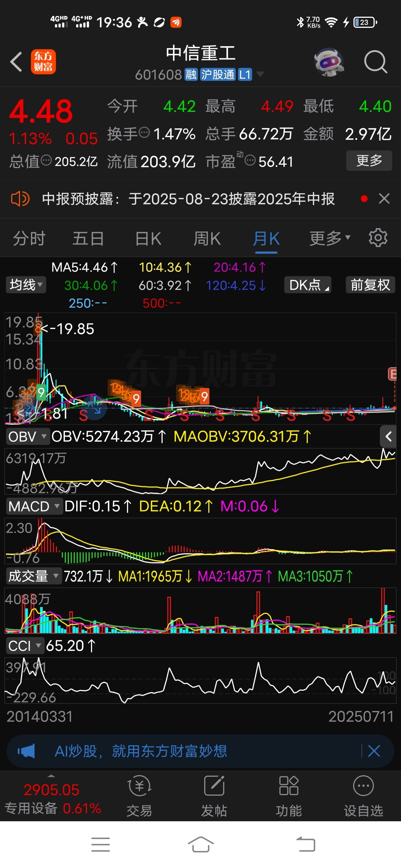401x868 pixels.
Task: Tap the current price 4.48
Action: (41, 111)
